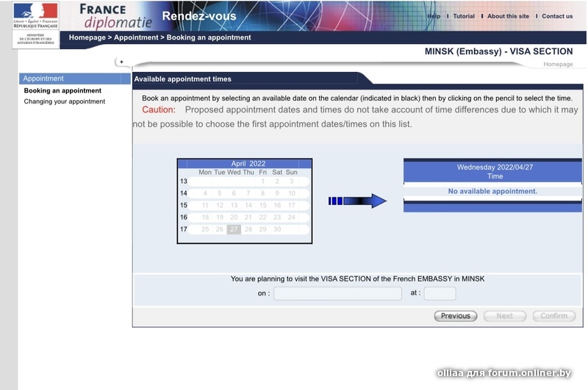
Task: Select April 26 in the calendar
Action: pos(219,229)
